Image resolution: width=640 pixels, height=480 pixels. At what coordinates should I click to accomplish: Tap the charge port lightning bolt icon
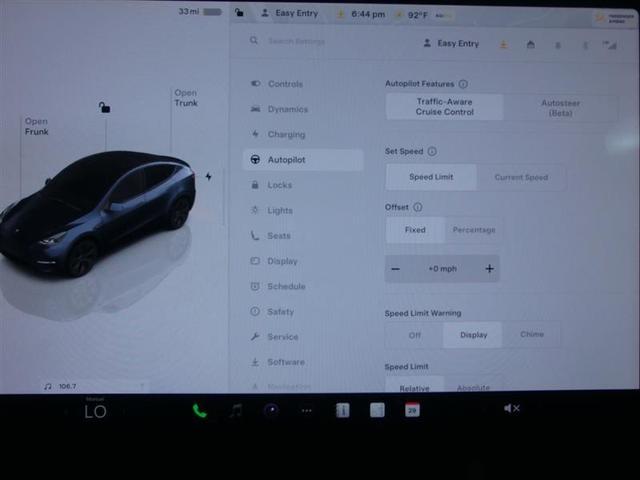tap(209, 176)
